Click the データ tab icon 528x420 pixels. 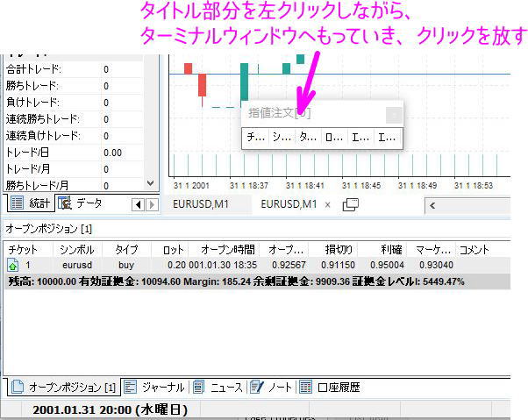coord(65,203)
